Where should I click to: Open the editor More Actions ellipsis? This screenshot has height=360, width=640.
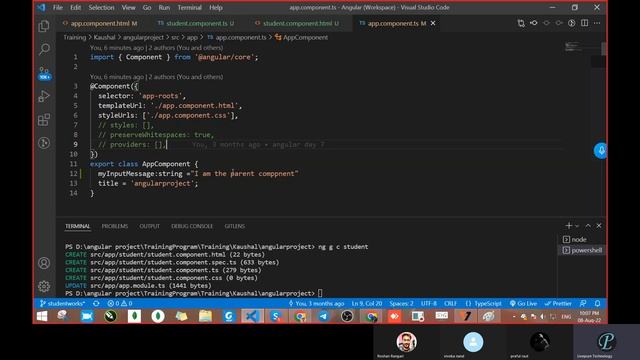tap(597, 23)
